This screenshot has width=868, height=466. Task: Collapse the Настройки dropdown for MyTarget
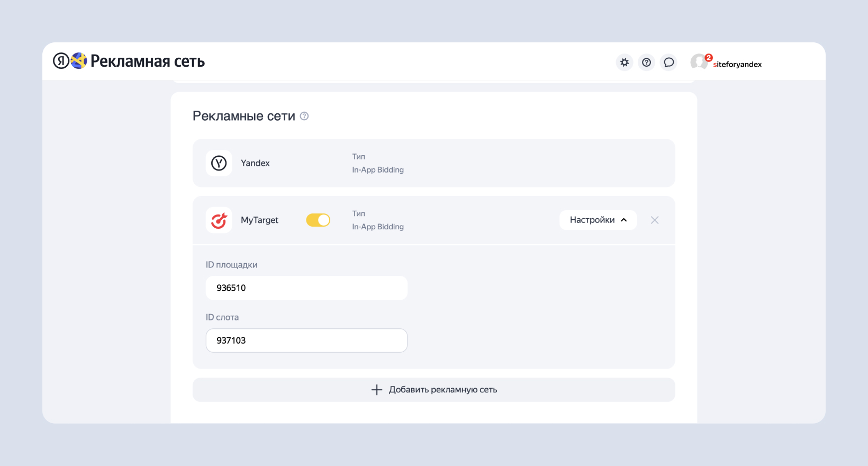pyautogui.click(x=598, y=220)
